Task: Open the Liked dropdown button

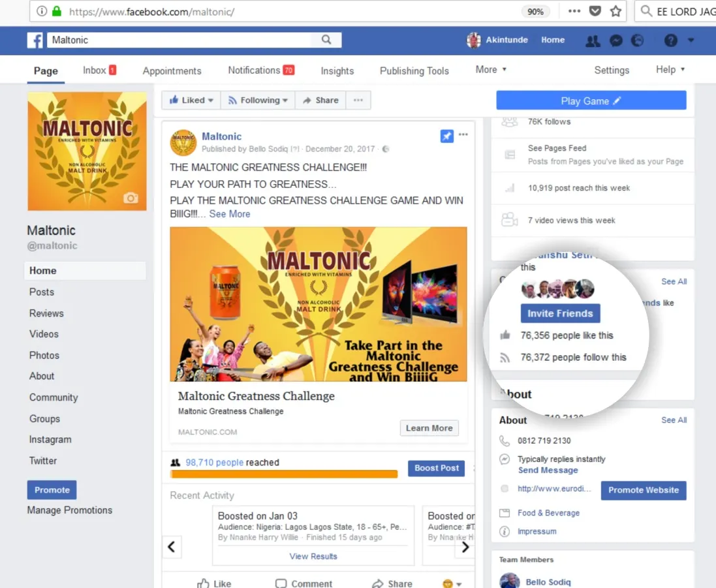Action: click(x=191, y=101)
